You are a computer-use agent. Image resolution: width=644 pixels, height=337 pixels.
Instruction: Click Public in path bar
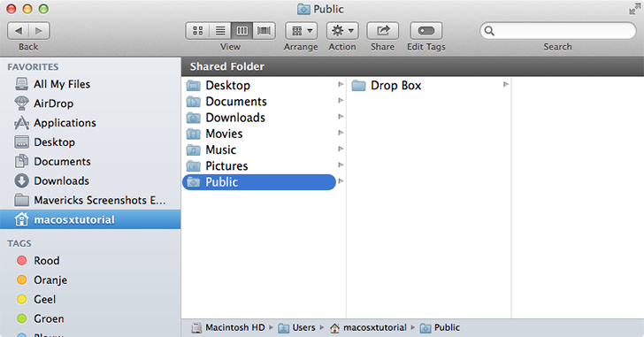pyautogui.click(x=441, y=327)
